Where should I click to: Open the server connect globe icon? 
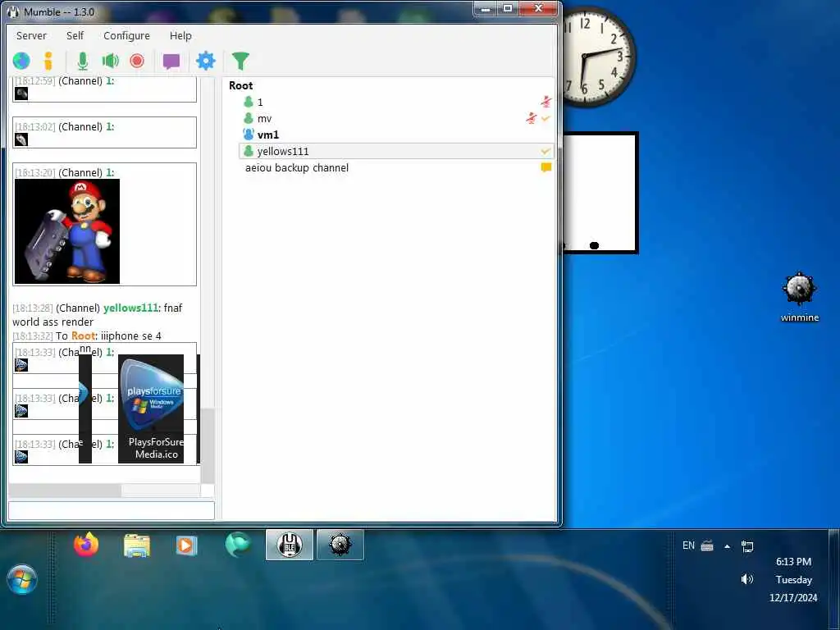21,61
